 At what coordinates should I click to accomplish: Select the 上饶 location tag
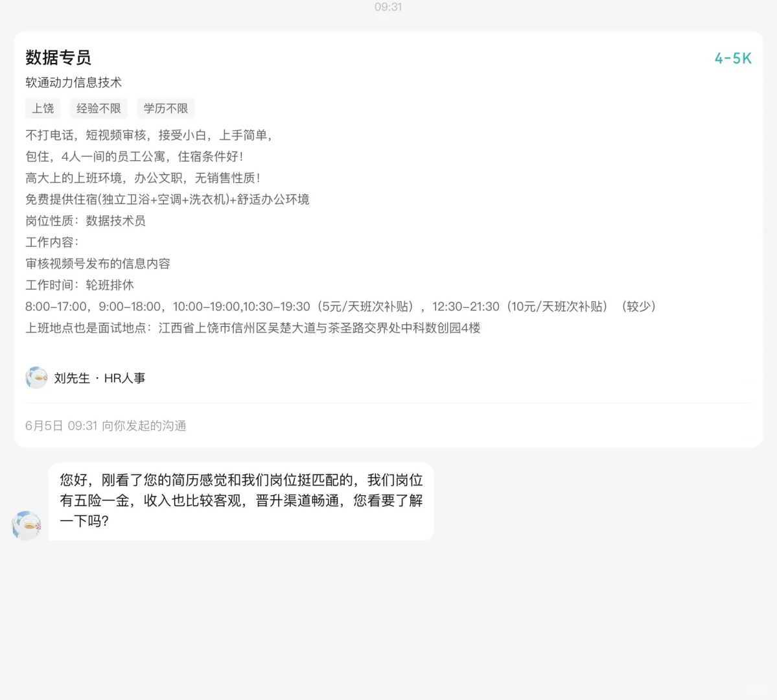coord(43,108)
